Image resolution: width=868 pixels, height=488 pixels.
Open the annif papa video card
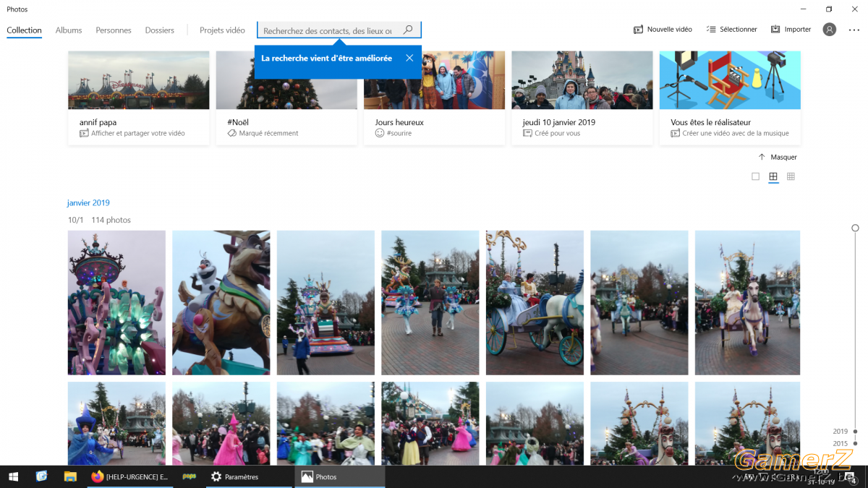click(x=139, y=98)
